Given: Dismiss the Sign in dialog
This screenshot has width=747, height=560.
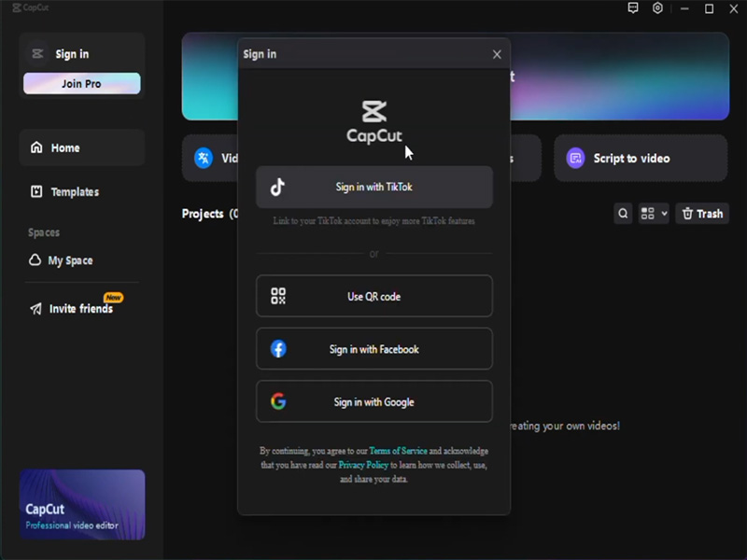Looking at the screenshot, I should coord(496,54).
